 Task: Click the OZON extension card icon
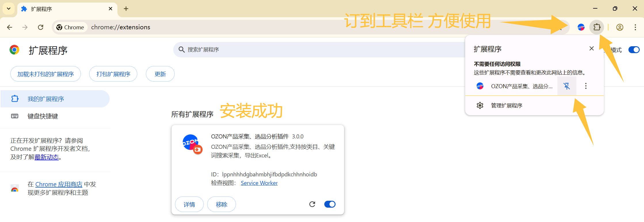[x=192, y=144]
